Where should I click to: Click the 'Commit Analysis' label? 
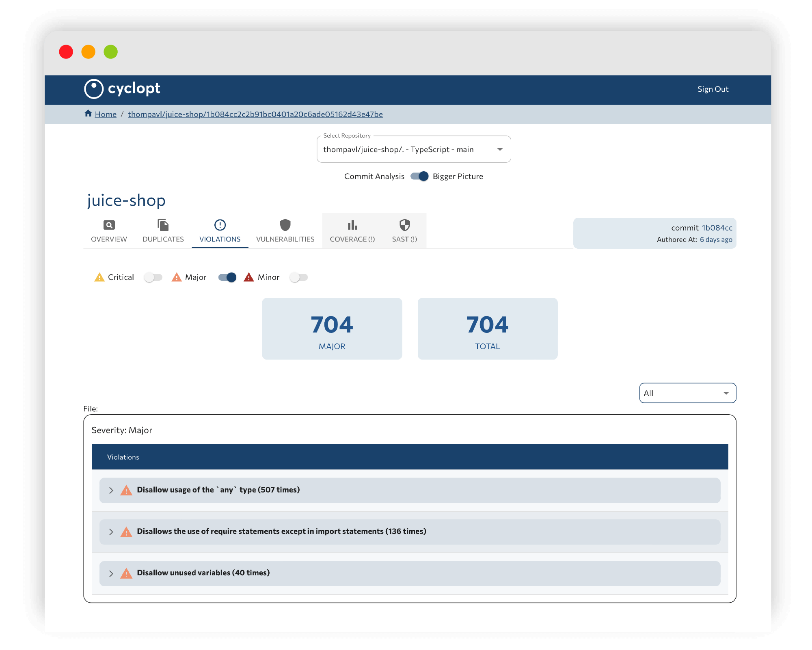374,176
